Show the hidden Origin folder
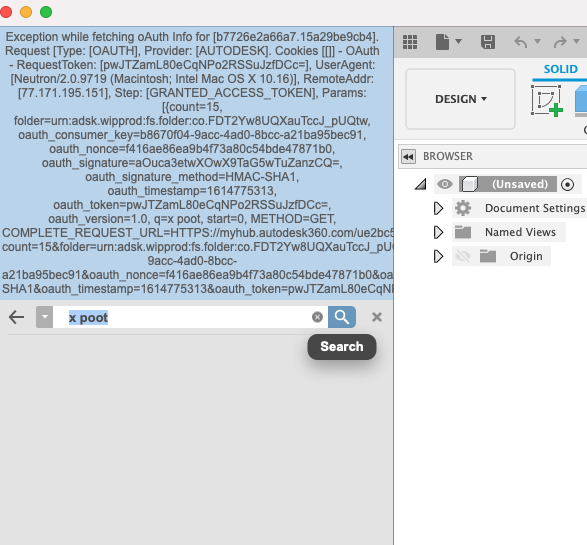 tap(463, 256)
